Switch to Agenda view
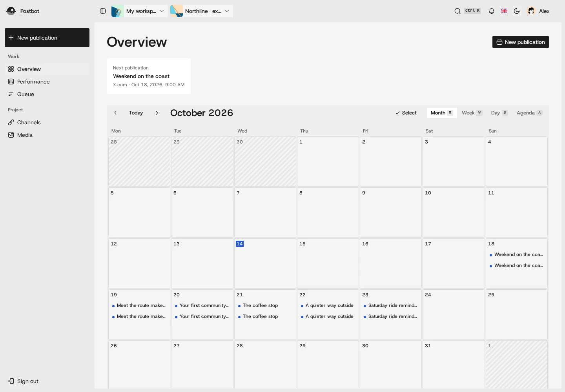This screenshot has height=392, width=565. pos(530,113)
